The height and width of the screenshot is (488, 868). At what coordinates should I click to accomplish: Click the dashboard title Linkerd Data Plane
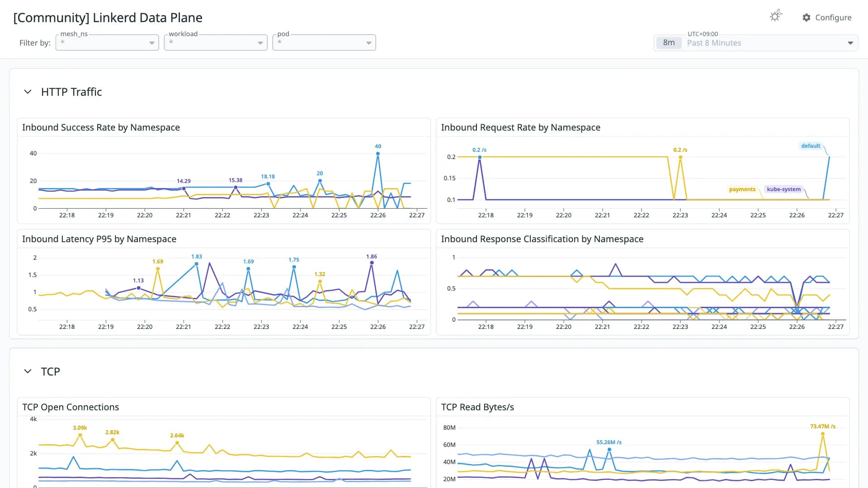click(x=108, y=18)
